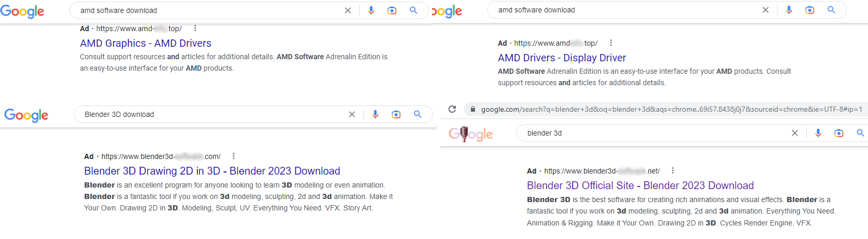
Task: Reload the page in the Chrome address bar
Action: [452, 109]
